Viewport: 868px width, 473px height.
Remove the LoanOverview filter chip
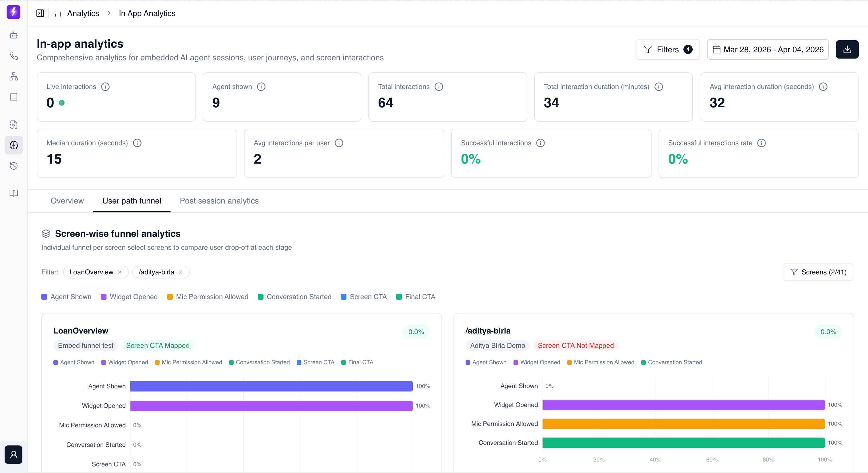tap(120, 272)
